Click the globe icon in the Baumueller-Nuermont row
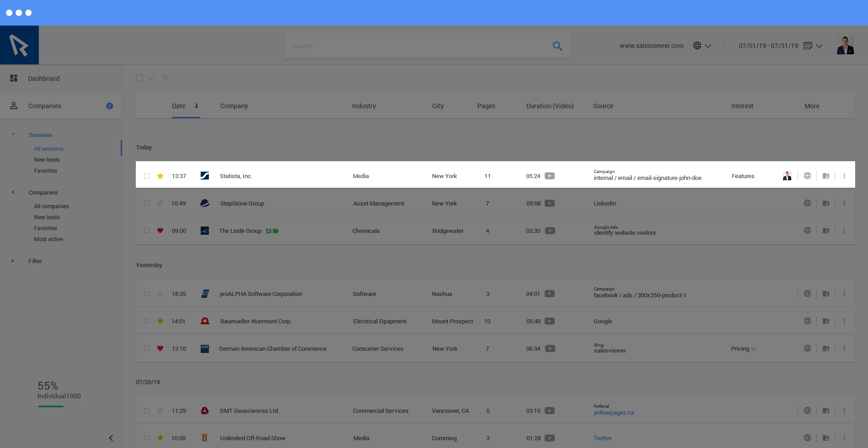This screenshot has width=868, height=448. (x=807, y=322)
